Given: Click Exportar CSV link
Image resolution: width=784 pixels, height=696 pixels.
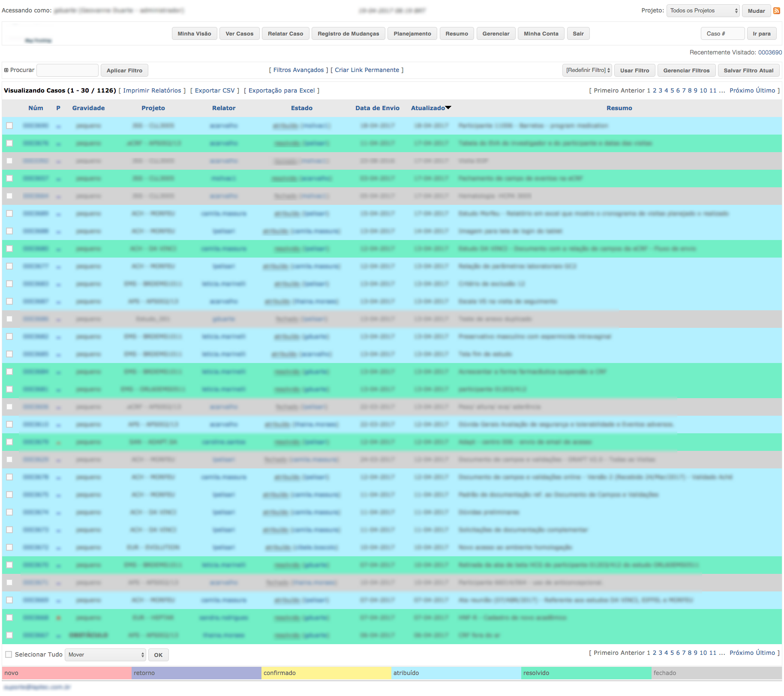Looking at the screenshot, I should point(215,90).
